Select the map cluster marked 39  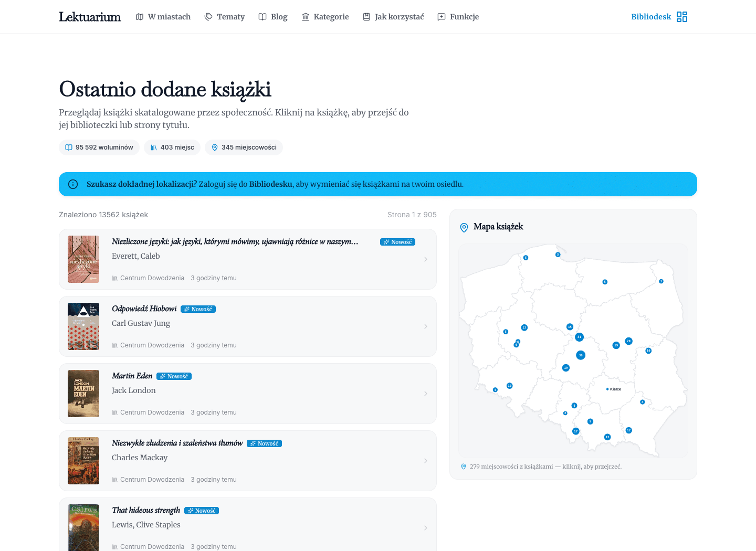click(580, 355)
